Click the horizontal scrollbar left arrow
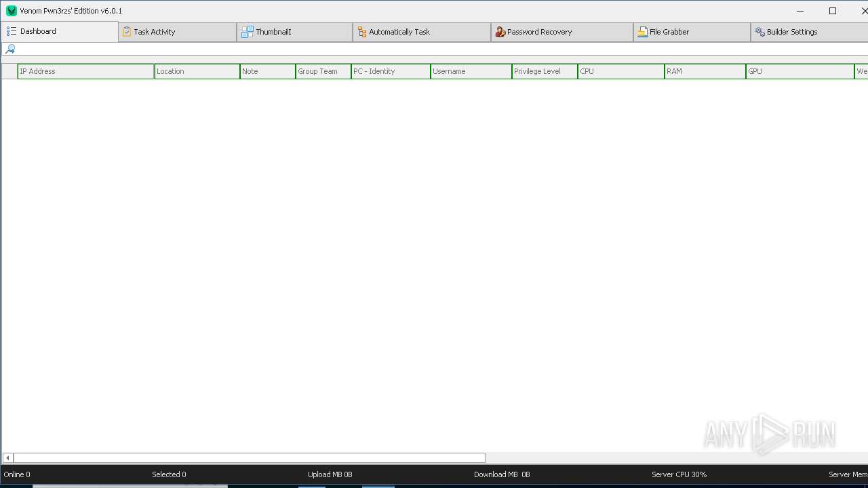The image size is (868, 488). click(7, 458)
